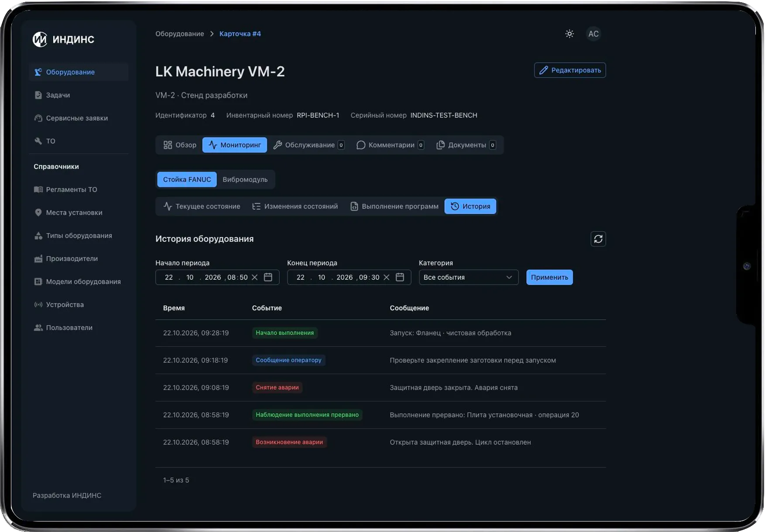Click the Сообщение оператору event badge

tap(288, 360)
